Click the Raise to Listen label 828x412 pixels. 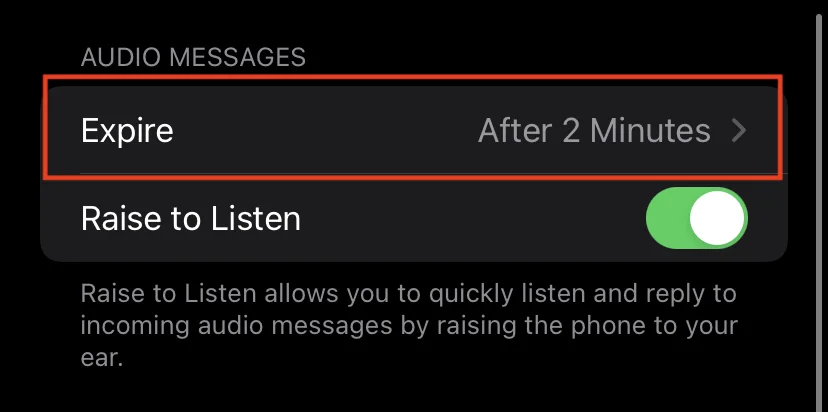pyautogui.click(x=191, y=218)
